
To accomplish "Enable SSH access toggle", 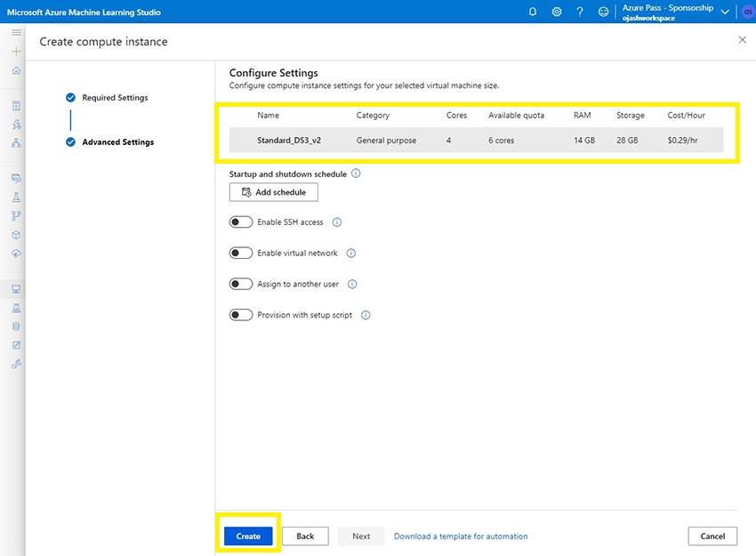I will [241, 222].
